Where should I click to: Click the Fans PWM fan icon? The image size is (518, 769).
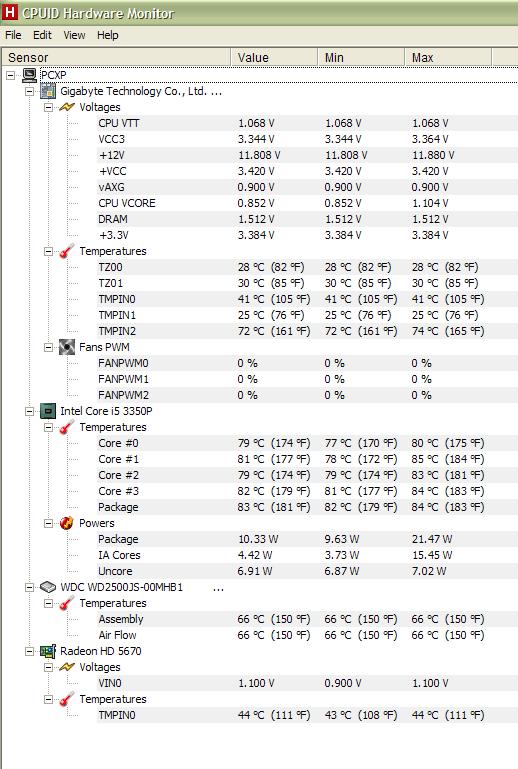click(x=67, y=347)
